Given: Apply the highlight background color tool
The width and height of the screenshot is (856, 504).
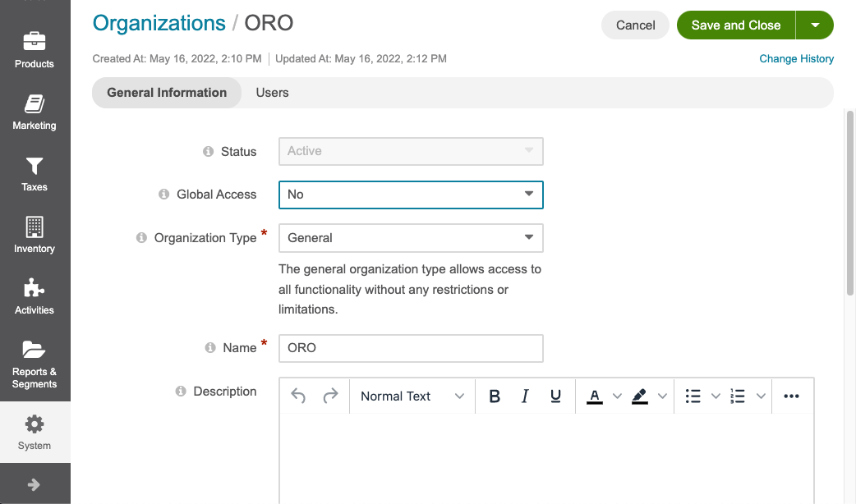Looking at the screenshot, I should (x=640, y=396).
